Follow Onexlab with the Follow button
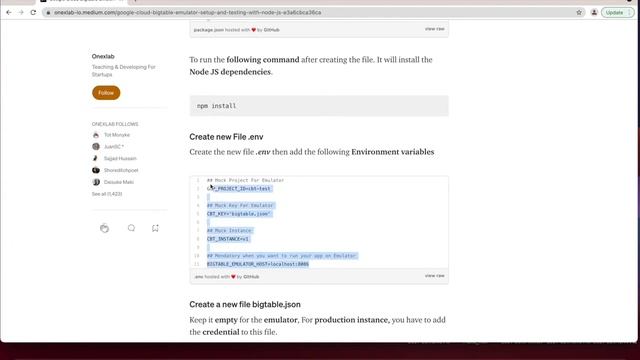This screenshot has width=640, height=360. tap(106, 93)
